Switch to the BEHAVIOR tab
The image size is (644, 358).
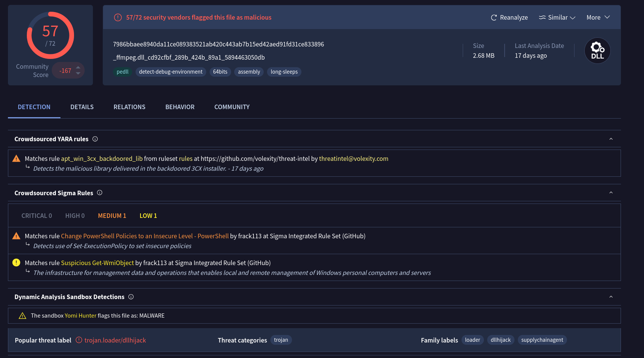180,107
